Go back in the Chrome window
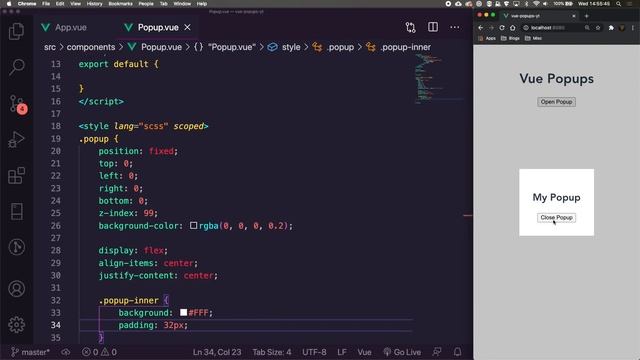640x360 pixels. pyautogui.click(x=480, y=28)
